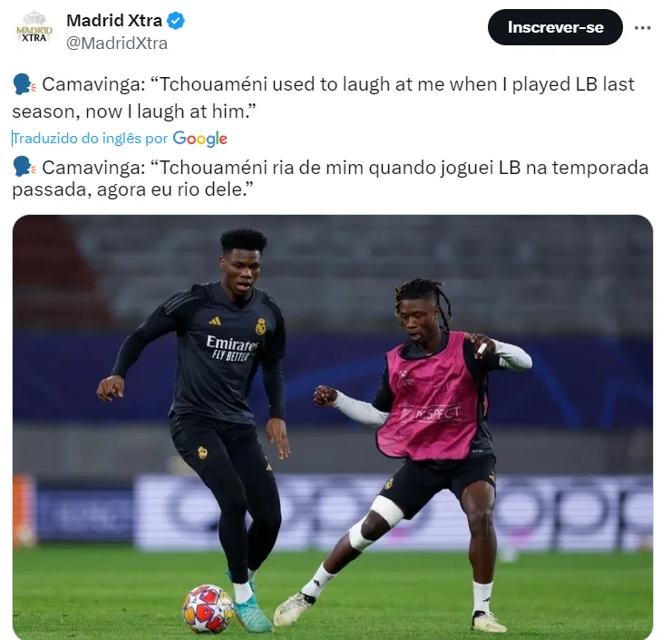672x640 pixels.
Task: Click the speaking head emoji in the Portuguese translation
Action: pos(24,167)
